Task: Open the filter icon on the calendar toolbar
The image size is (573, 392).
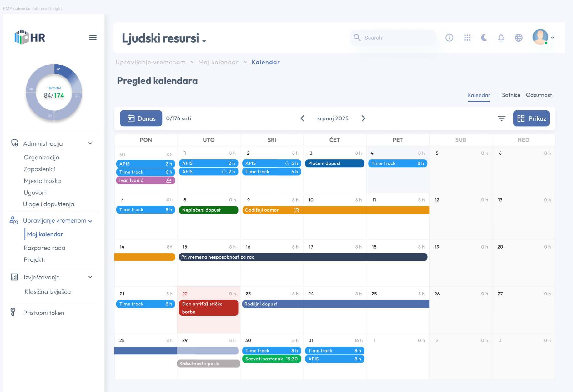Action: click(x=502, y=118)
